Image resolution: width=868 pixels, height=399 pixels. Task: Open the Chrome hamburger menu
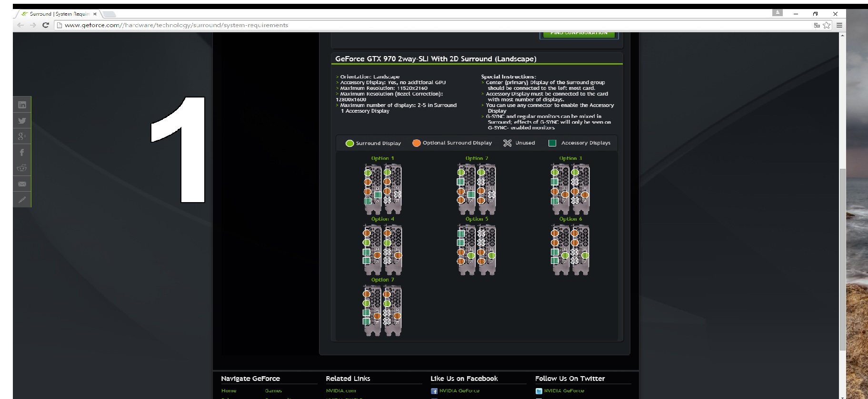[x=839, y=25]
